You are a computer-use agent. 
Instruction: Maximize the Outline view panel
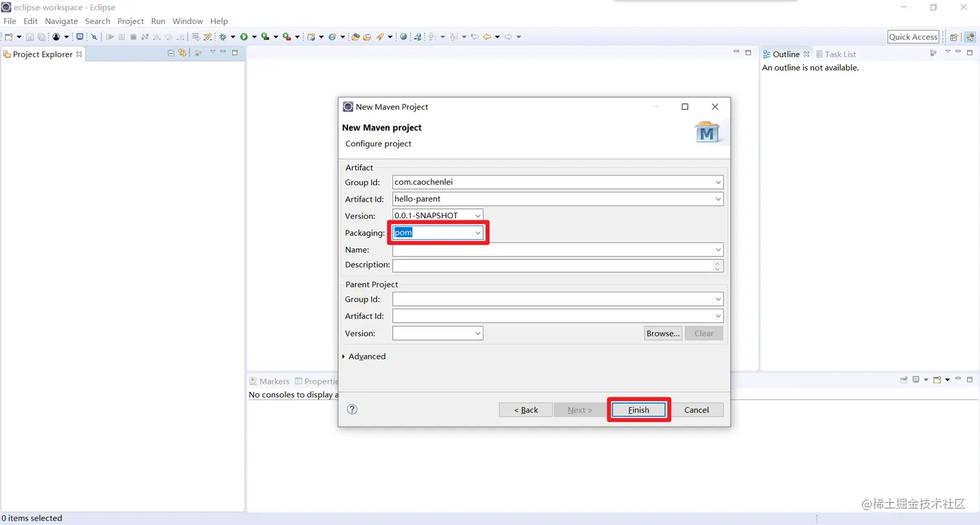970,52
